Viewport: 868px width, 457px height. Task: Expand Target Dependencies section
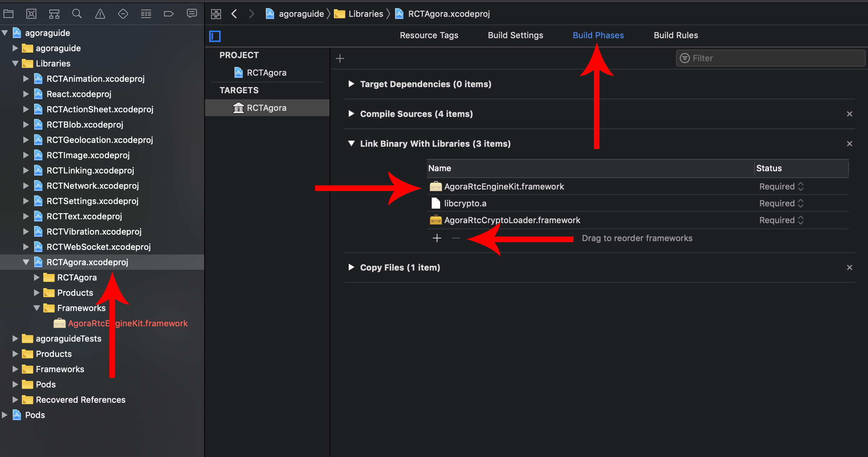[x=351, y=84]
